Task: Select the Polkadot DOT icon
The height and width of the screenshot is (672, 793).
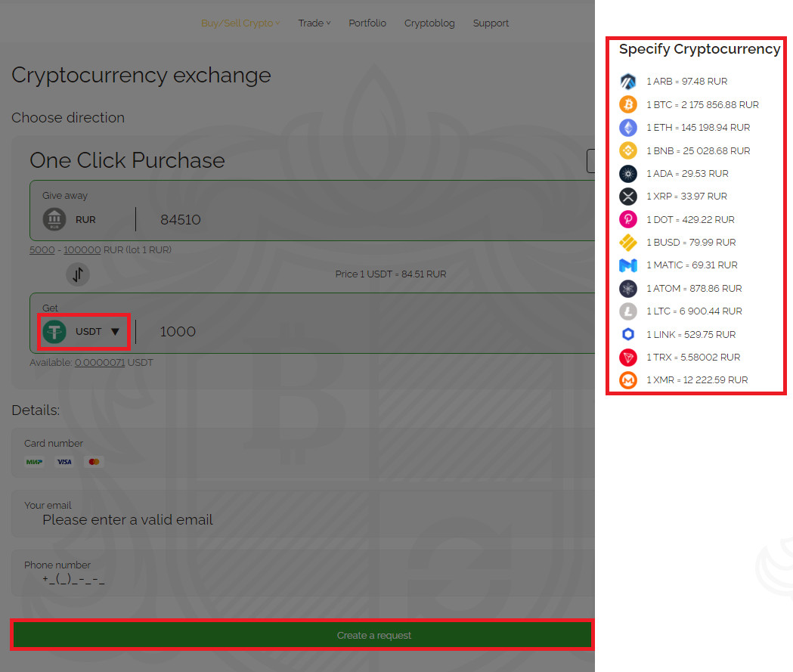Action: point(628,219)
